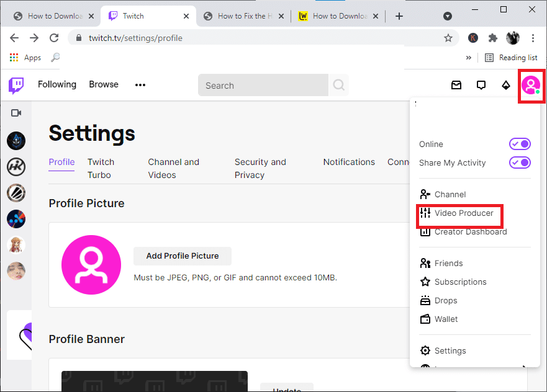Click the large pink profile picture
The image size is (547, 392).
point(91,265)
